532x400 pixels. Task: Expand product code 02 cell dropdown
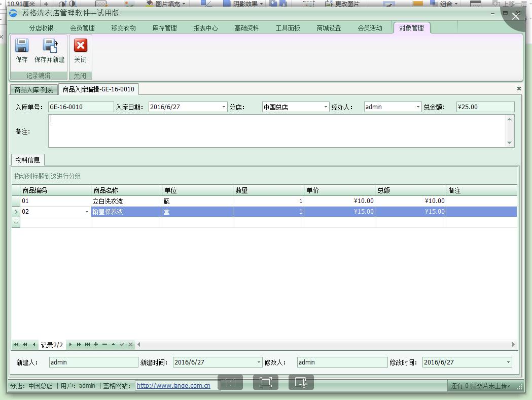tap(87, 212)
